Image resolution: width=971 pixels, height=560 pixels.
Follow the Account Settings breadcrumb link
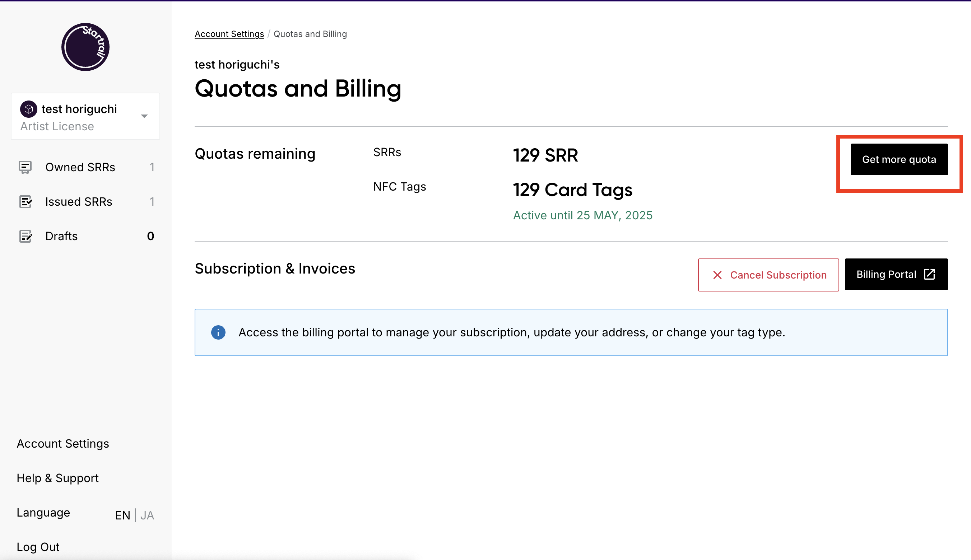[229, 34]
